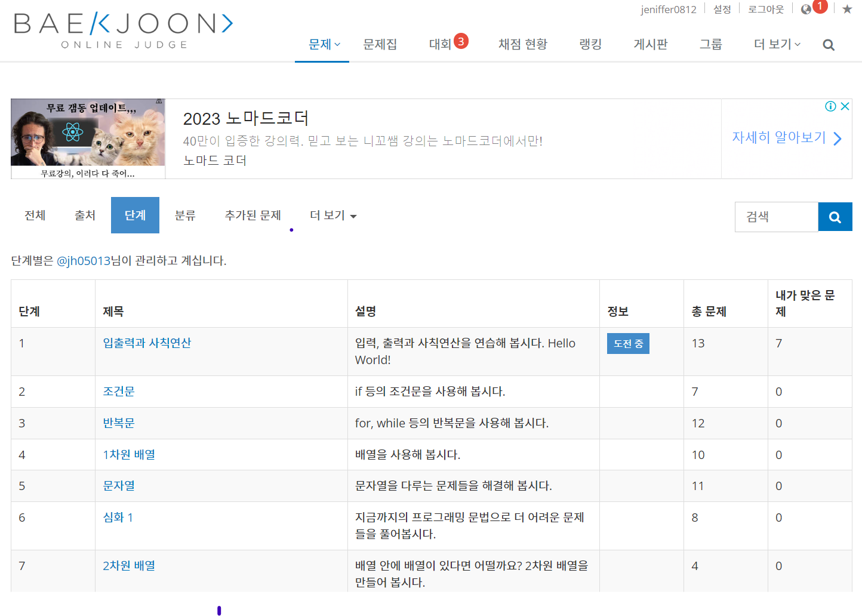Click the blue search magnifier button
This screenshot has height=616, width=862.
tap(835, 217)
